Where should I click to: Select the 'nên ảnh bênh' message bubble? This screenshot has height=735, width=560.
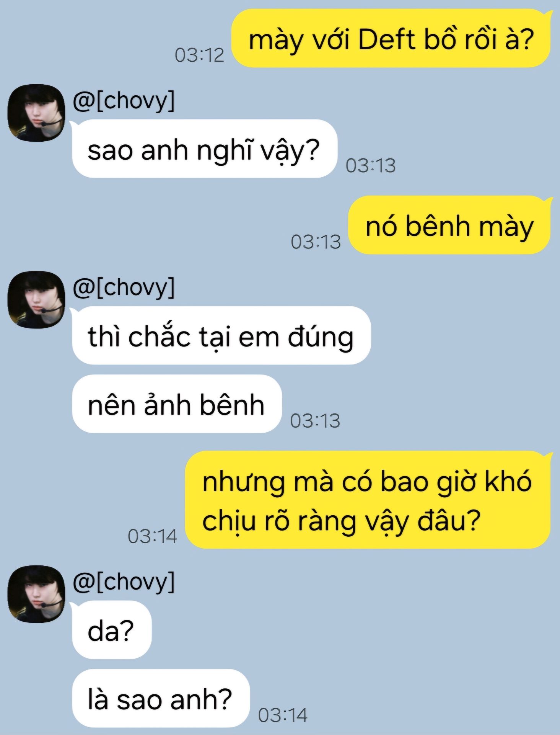[x=177, y=404]
